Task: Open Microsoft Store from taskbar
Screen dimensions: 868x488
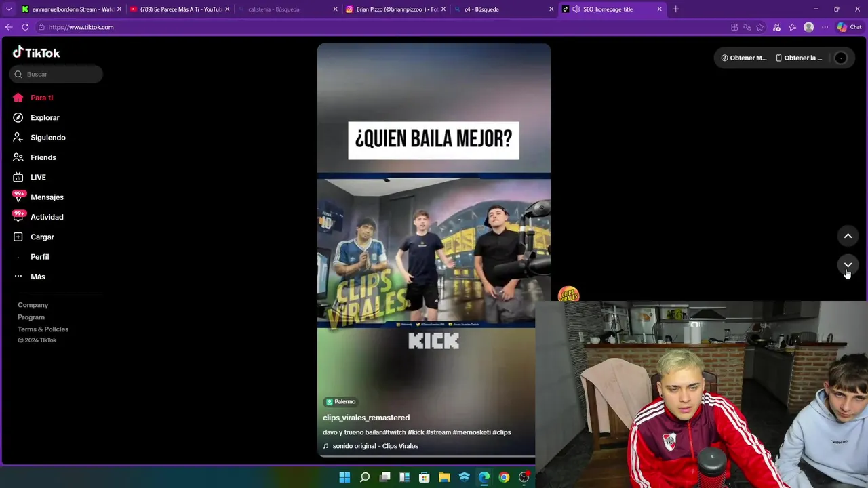Action: click(x=424, y=477)
